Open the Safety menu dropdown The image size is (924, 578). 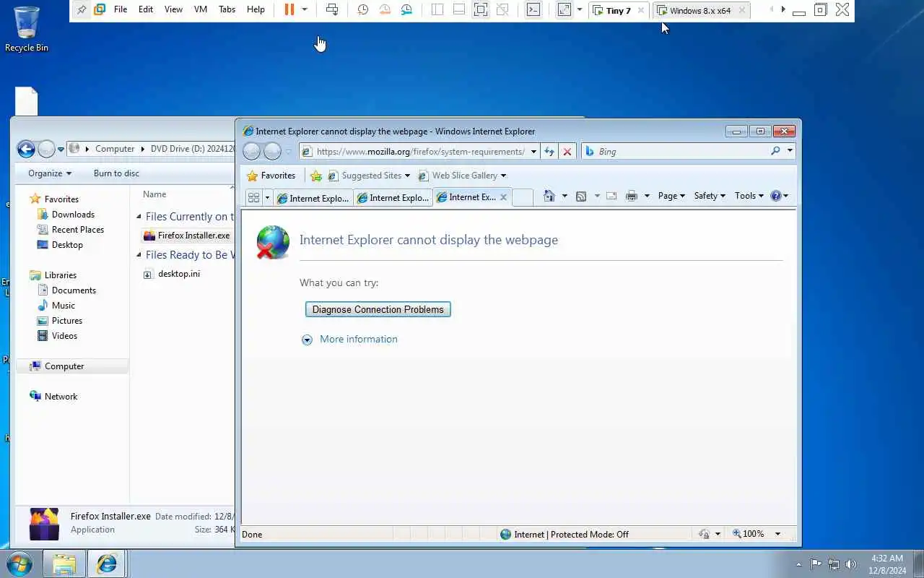tap(709, 196)
